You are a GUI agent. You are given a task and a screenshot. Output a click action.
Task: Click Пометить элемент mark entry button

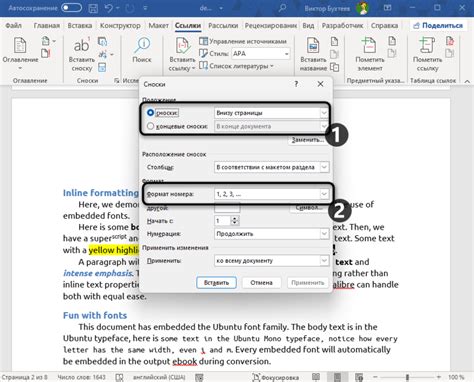click(370, 54)
